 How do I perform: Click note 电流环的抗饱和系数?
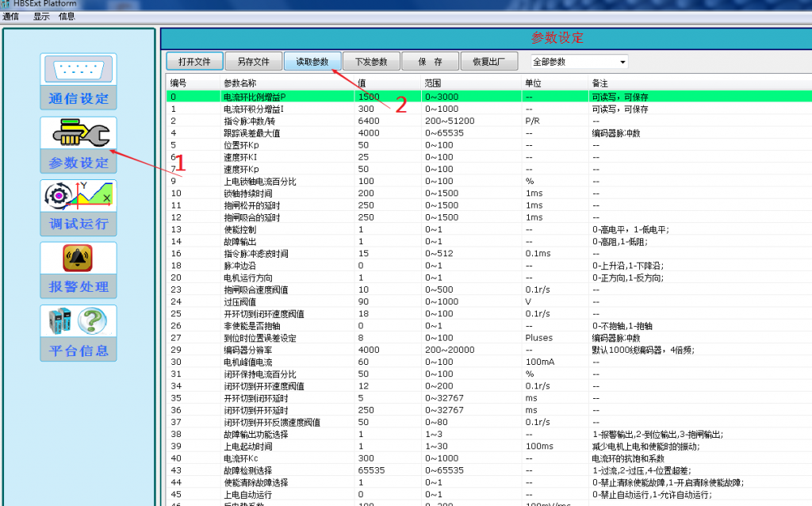click(628, 458)
